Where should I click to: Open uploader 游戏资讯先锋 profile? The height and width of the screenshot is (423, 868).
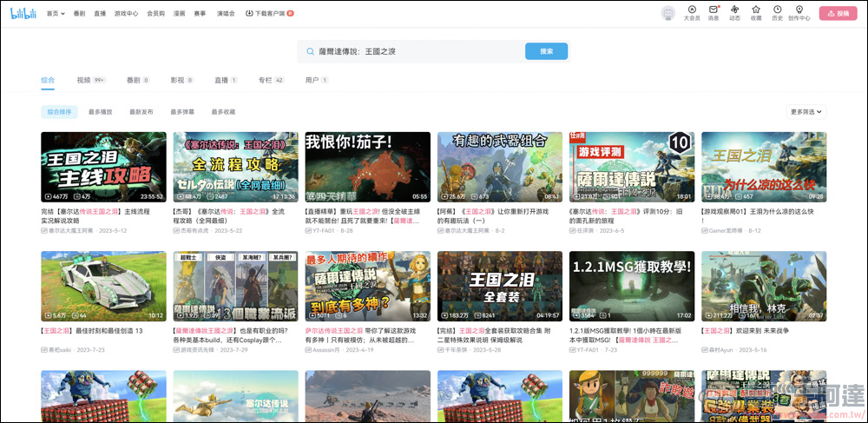pos(198,350)
